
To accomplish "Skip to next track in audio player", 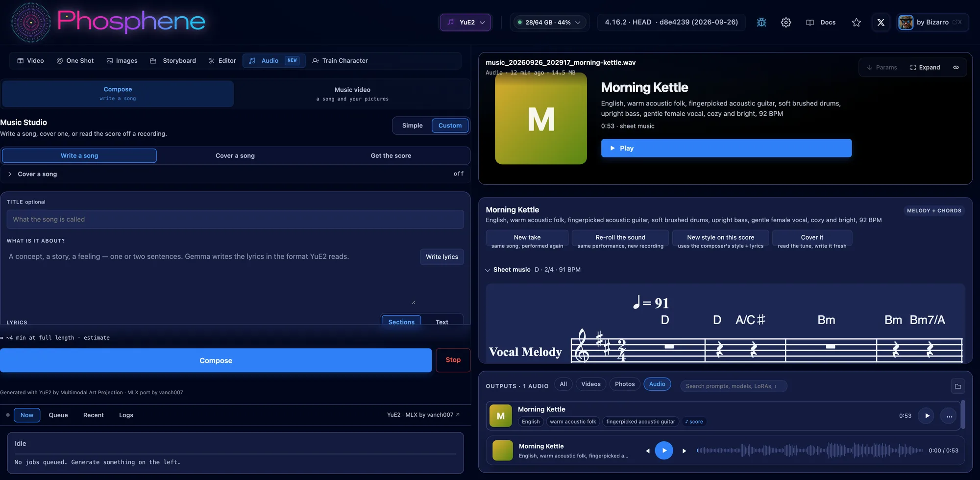I will [x=684, y=451].
